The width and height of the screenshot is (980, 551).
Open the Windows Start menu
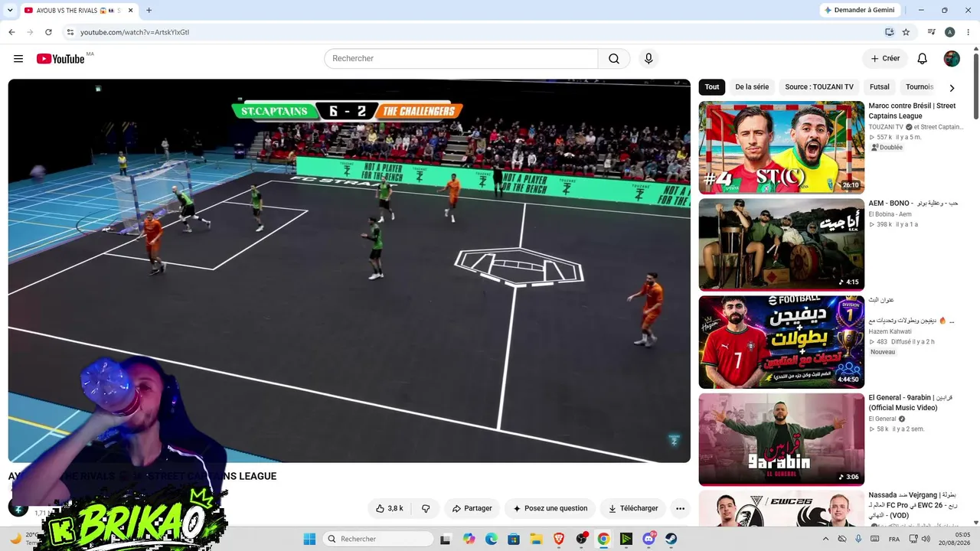309,539
